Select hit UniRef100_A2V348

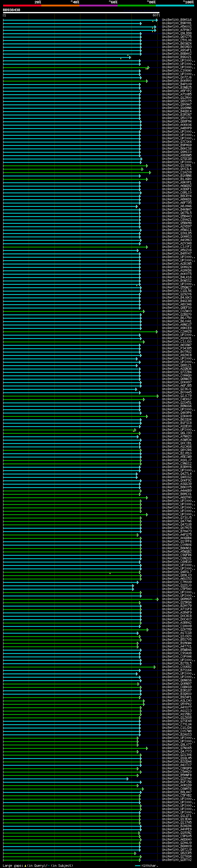[177, 243]
